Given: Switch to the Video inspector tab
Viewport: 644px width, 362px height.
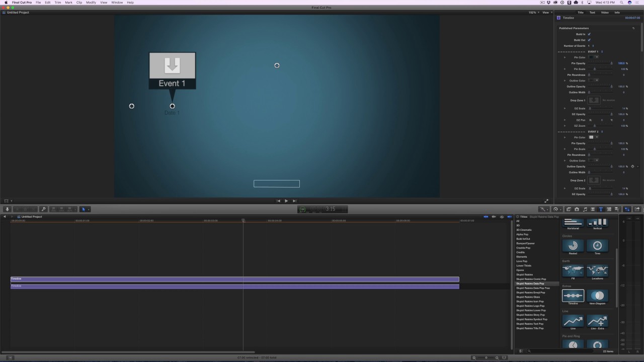Looking at the screenshot, I should pos(605,13).
